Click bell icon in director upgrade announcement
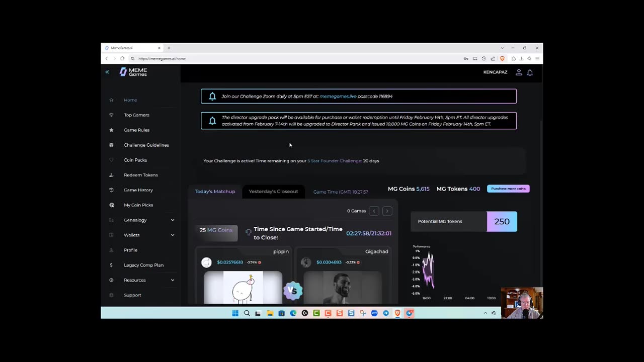The height and width of the screenshot is (362, 644). (212, 121)
